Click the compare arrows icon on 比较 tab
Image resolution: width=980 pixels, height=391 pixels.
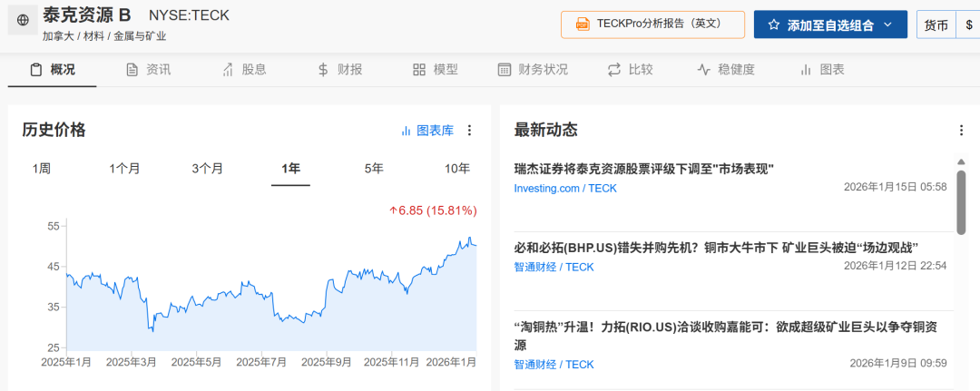pyautogui.click(x=614, y=70)
